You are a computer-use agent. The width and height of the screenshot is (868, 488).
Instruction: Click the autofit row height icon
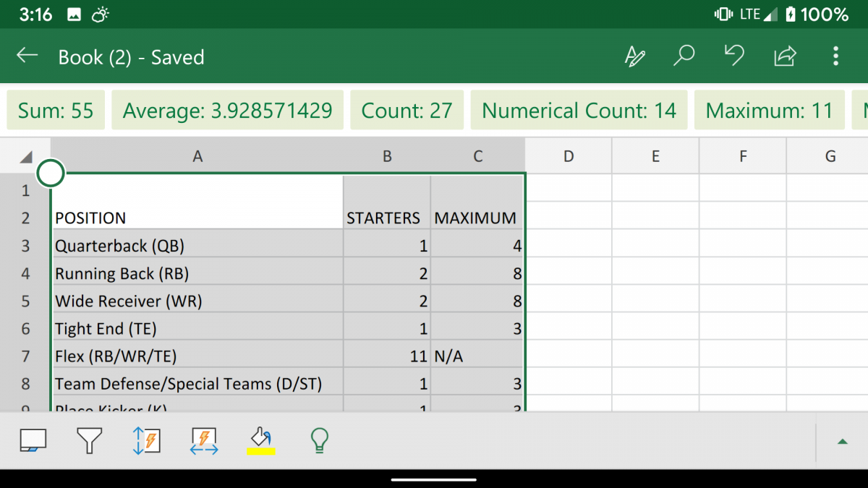(x=147, y=440)
